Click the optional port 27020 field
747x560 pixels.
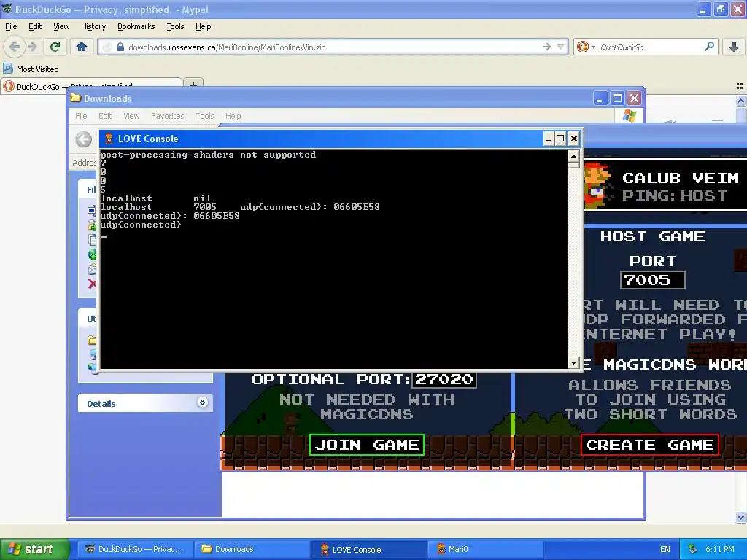click(x=444, y=379)
